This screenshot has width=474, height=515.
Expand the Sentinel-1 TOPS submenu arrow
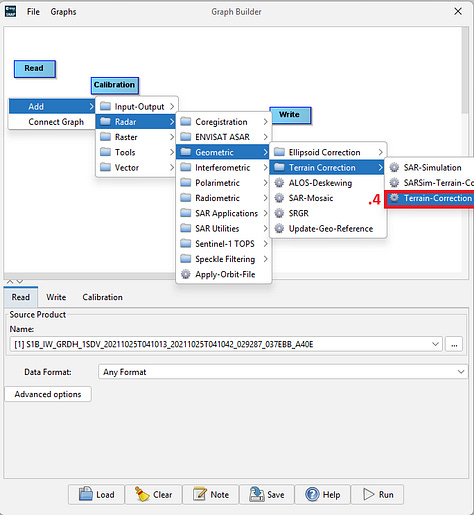pyautogui.click(x=266, y=244)
